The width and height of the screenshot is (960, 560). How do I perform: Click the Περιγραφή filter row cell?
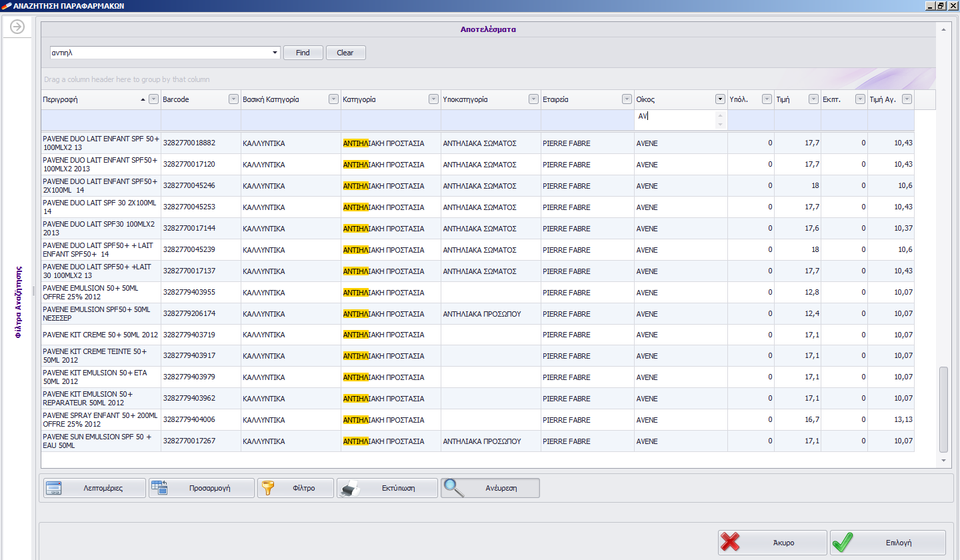coord(101,120)
